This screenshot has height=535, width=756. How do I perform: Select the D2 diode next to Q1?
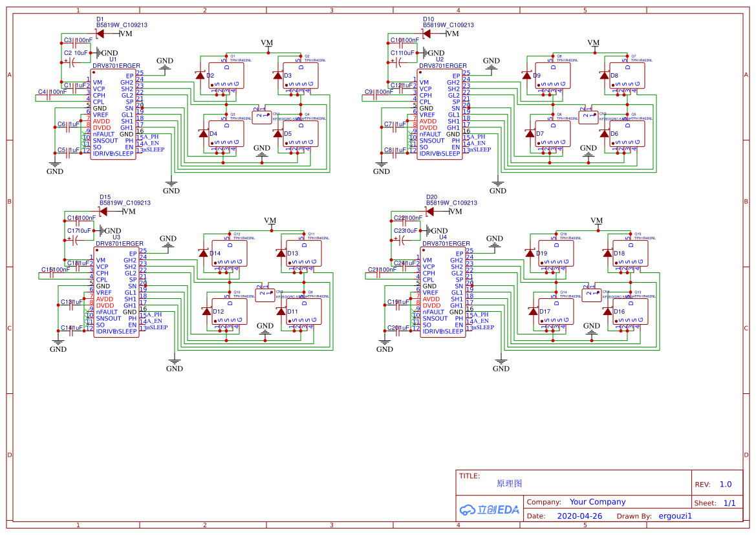(200, 76)
